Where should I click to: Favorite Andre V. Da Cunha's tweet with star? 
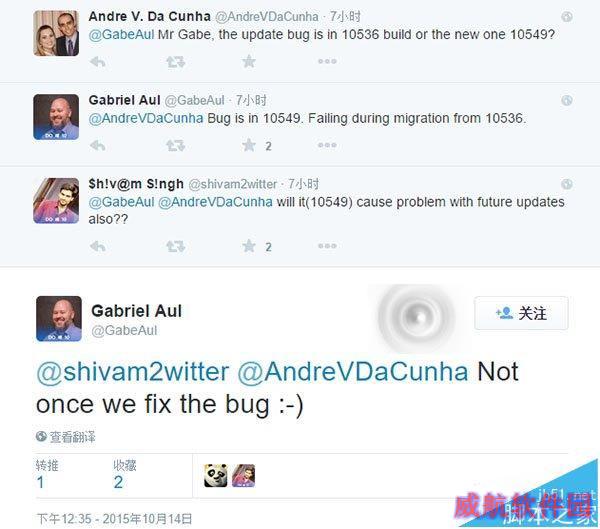249,61
